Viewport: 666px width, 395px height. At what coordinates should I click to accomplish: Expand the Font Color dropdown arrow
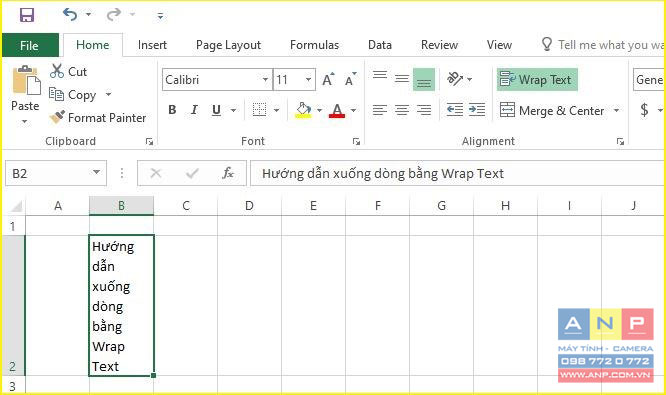point(353,110)
